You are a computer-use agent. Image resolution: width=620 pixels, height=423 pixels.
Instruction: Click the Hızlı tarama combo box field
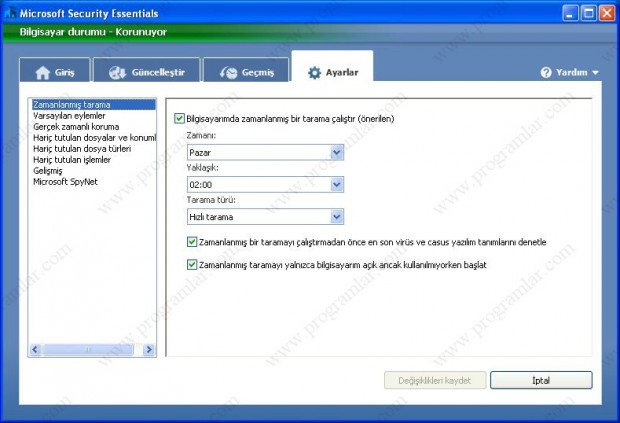point(265,217)
